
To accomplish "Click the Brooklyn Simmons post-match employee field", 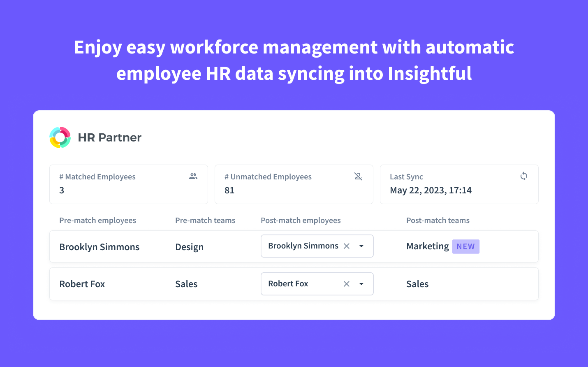I will point(317,246).
